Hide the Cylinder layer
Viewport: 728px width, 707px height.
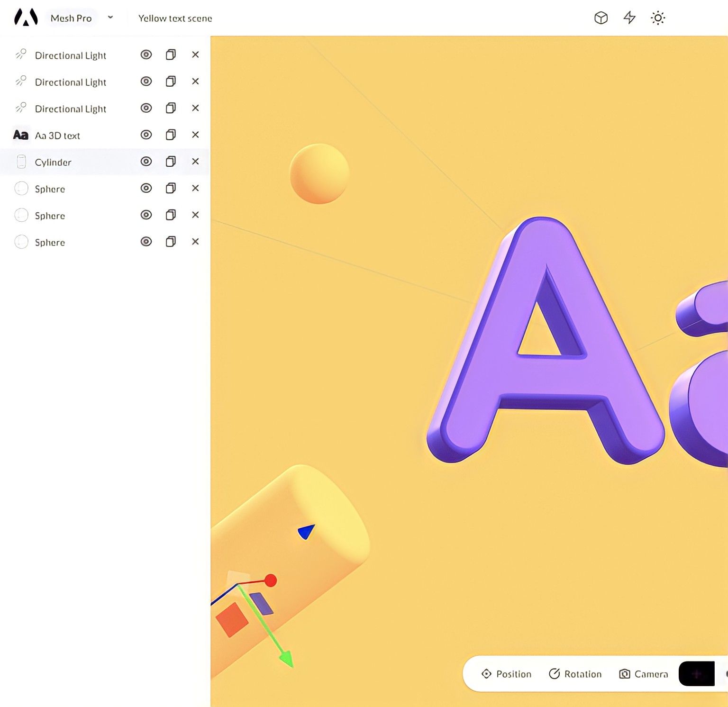[x=146, y=162]
